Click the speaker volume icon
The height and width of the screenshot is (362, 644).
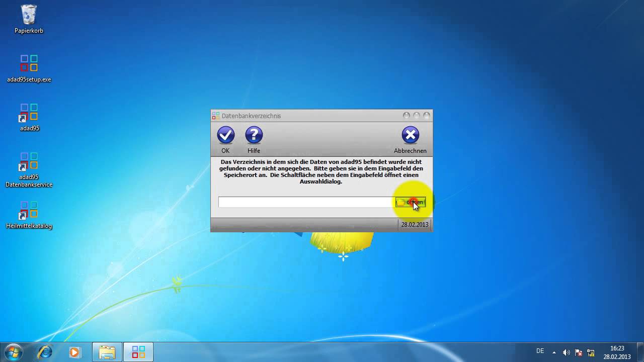pos(566,352)
